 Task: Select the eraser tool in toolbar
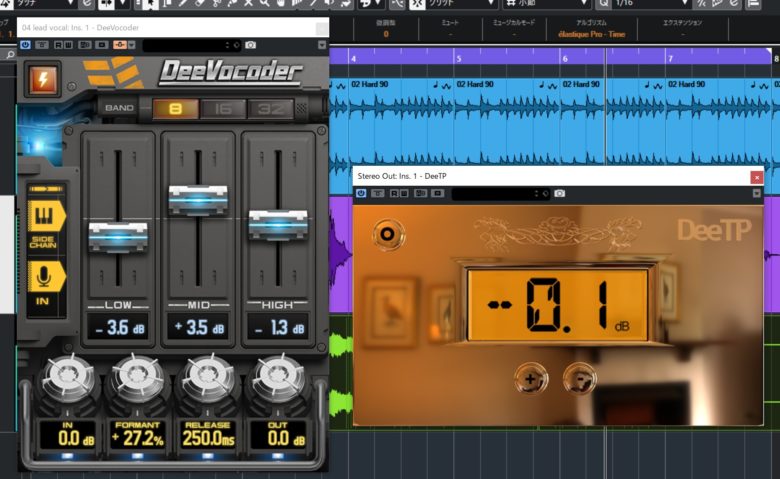200,3
